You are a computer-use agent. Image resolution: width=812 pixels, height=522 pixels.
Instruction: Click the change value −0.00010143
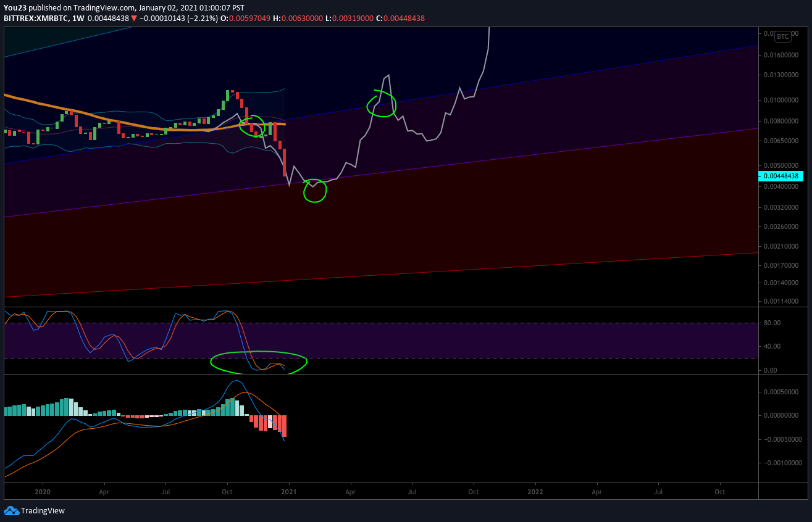pos(161,19)
